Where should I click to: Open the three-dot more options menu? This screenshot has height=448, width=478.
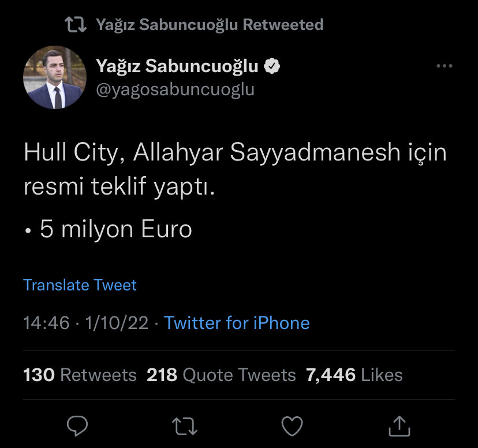(x=444, y=66)
